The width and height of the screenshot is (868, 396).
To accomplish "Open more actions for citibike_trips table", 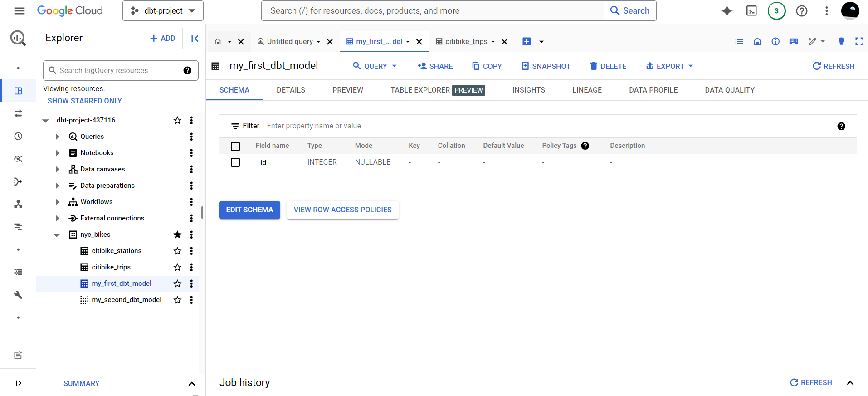I will coord(191,267).
